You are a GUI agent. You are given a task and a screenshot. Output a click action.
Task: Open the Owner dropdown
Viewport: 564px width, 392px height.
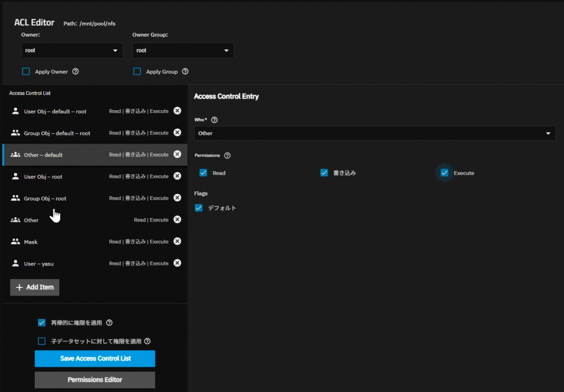pyautogui.click(x=72, y=50)
